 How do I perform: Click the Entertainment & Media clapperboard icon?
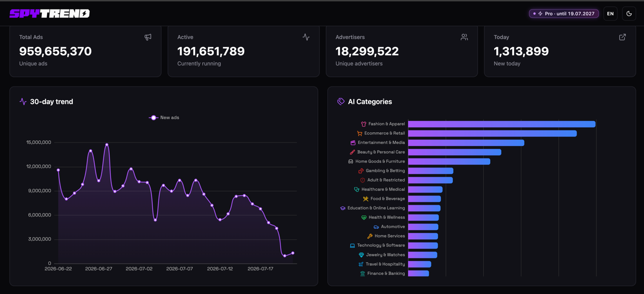click(353, 142)
